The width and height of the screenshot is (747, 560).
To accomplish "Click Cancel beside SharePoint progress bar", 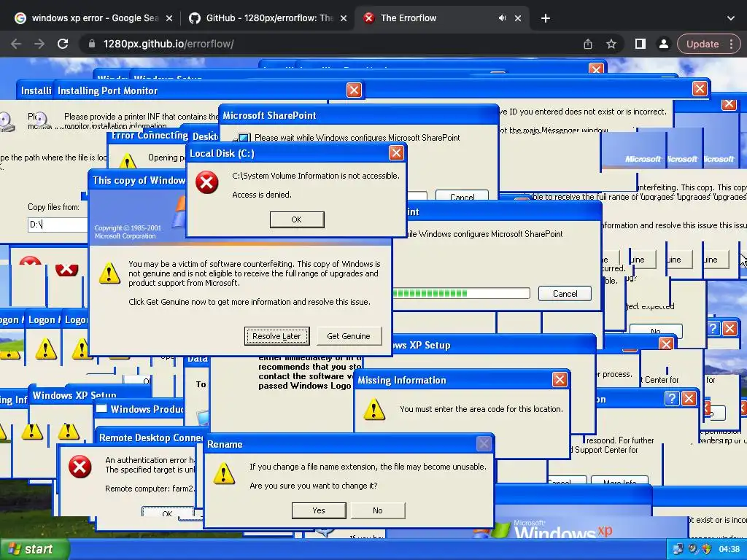I will coord(565,293).
